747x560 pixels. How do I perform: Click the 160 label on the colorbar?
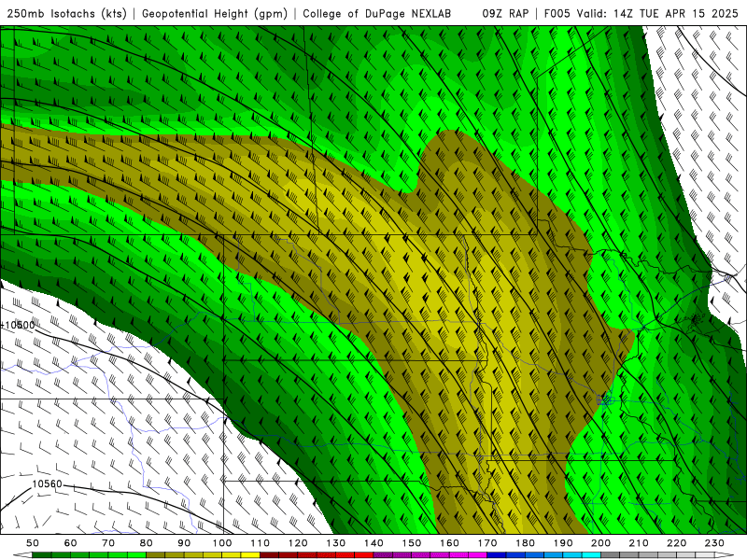(x=449, y=543)
